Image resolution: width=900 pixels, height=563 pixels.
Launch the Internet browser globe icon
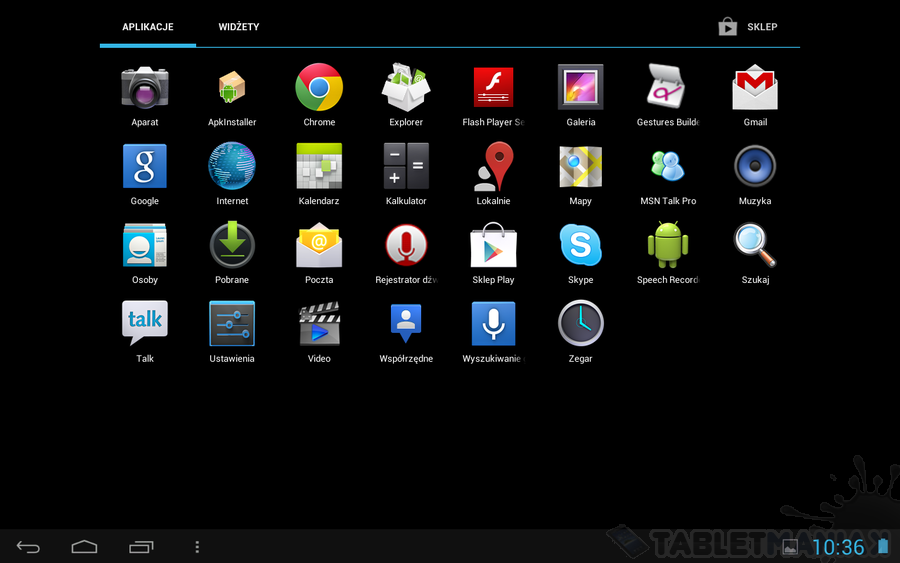pyautogui.click(x=232, y=166)
